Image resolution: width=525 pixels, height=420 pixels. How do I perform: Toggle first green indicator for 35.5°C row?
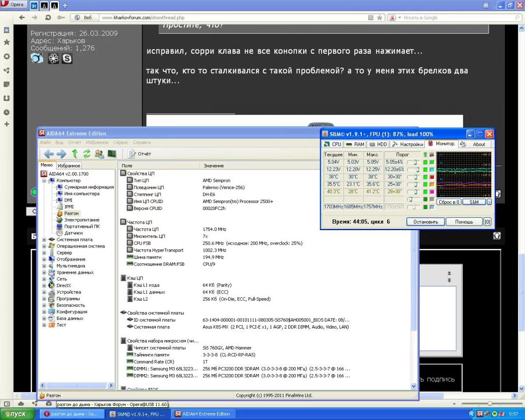click(x=425, y=184)
